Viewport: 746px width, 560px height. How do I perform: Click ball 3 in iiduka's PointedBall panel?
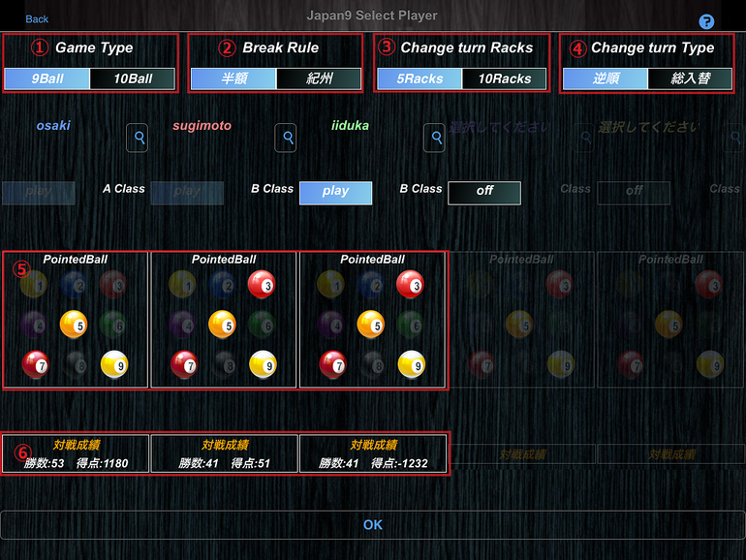coord(410,285)
